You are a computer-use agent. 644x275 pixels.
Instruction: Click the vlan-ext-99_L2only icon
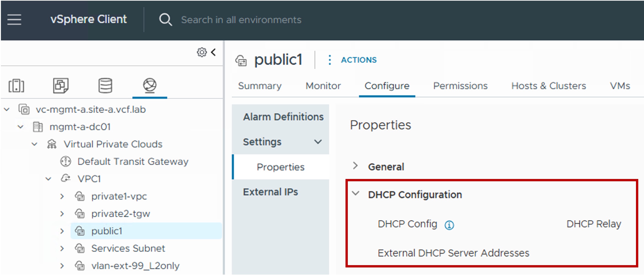(x=80, y=266)
